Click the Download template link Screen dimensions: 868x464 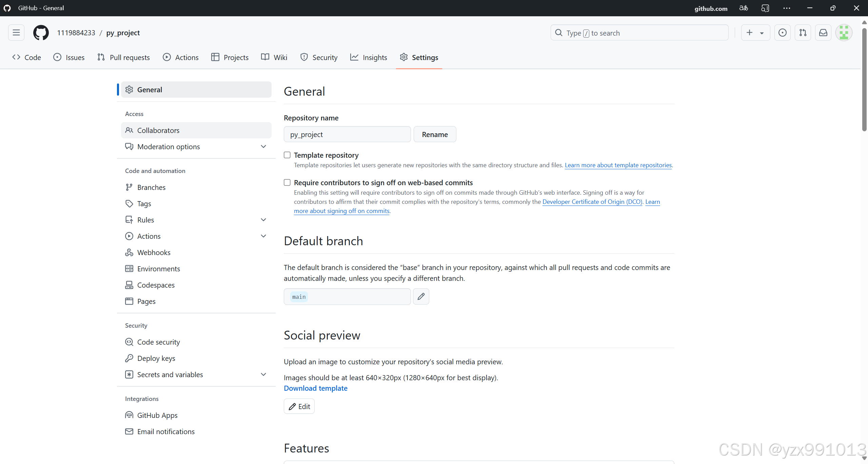pyautogui.click(x=316, y=388)
